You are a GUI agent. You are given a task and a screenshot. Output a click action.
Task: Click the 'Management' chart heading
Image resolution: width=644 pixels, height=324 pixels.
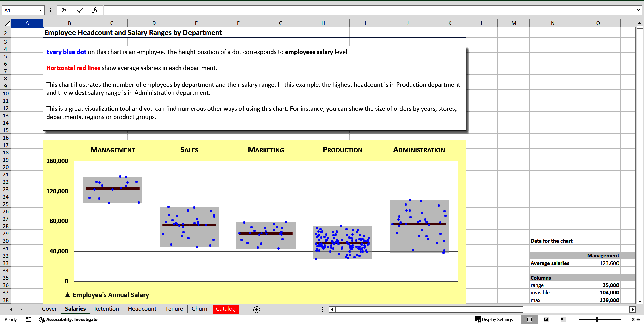(x=113, y=150)
